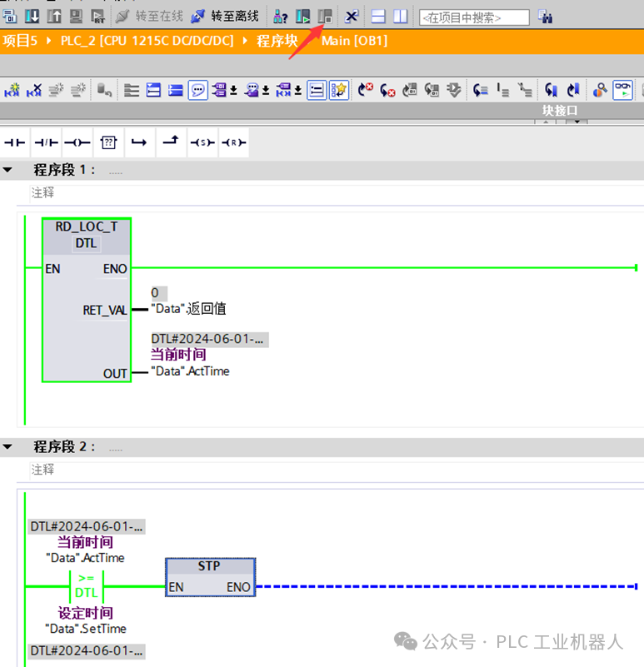Select 程序块 in the breadcrumb path
Screen dimensions: 644x667
(277, 41)
